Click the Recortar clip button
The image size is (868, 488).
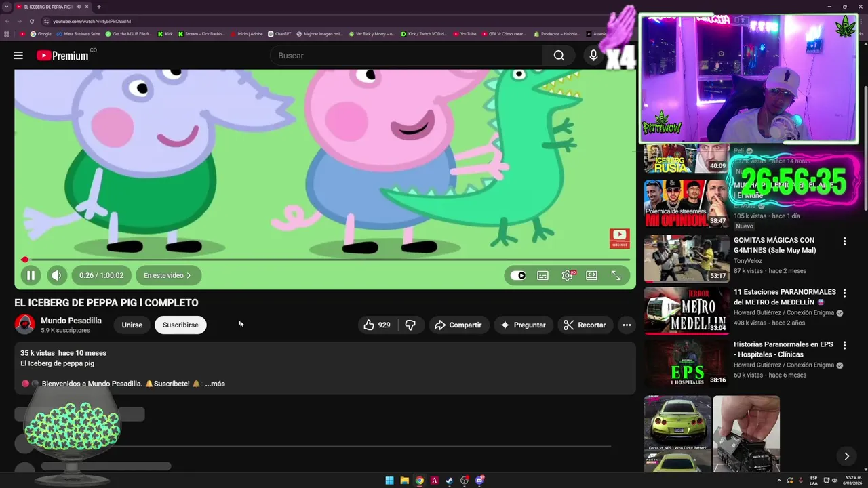click(585, 325)
